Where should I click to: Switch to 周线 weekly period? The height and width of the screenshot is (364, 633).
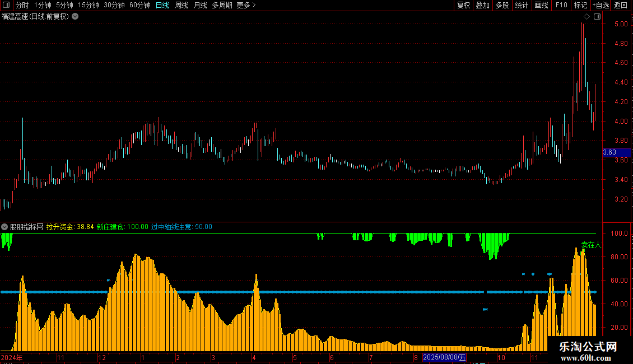(x=181, y=5)
